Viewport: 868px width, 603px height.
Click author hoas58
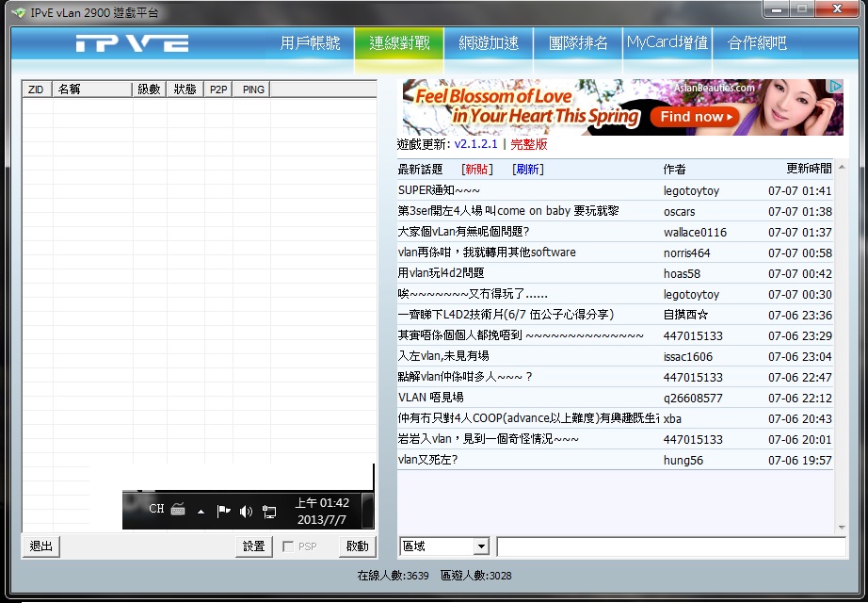(682, 273)
